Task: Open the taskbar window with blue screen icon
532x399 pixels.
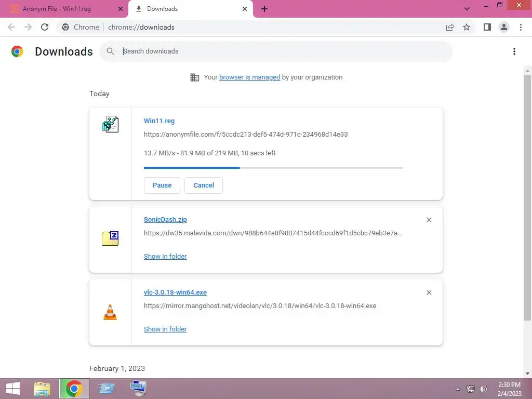Action: 107,389
